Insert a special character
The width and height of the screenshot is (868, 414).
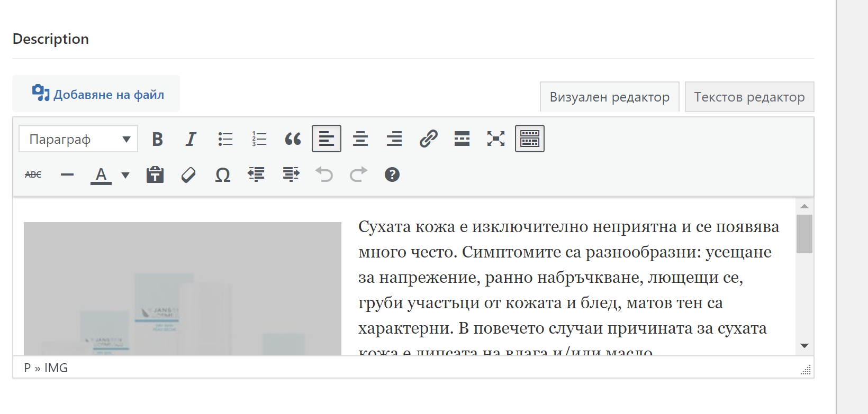[223, 174]
